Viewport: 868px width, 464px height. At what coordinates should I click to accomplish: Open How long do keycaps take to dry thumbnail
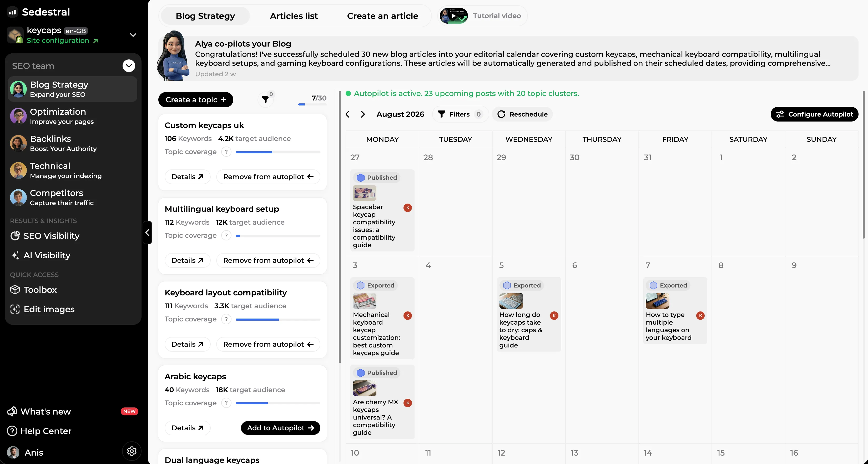pos(511,301)
